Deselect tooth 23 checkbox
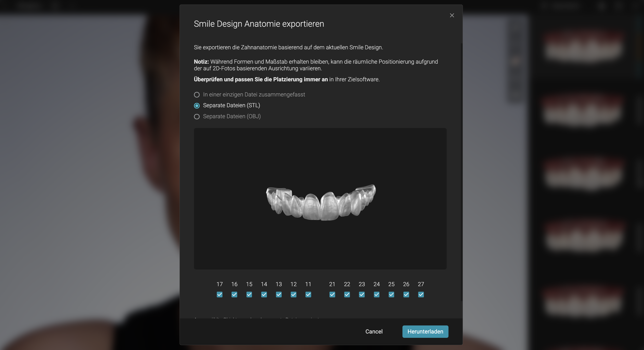Viewport: 644px width, 350px height. tap(362, 295)
